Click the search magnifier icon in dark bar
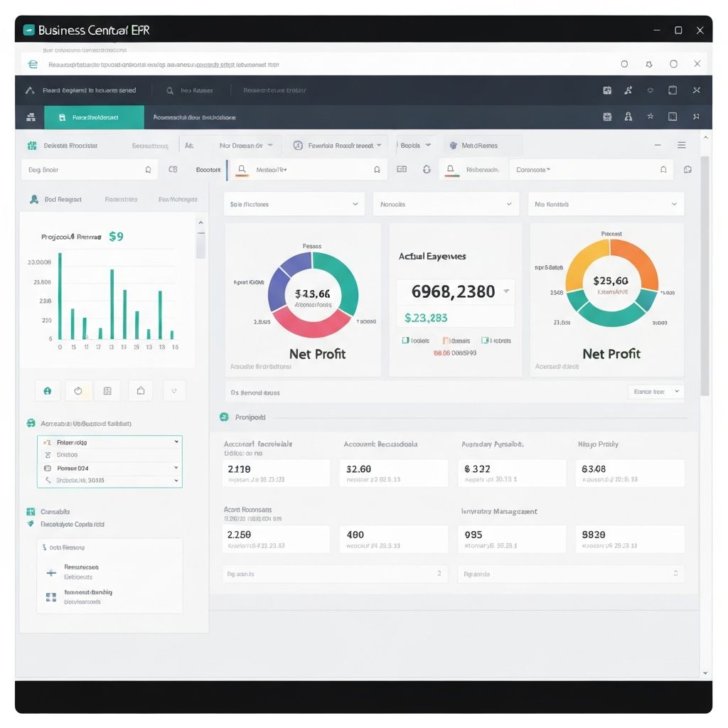Image resolution: width=728 pixels, height=728 pixels. [x=170, y=91]
